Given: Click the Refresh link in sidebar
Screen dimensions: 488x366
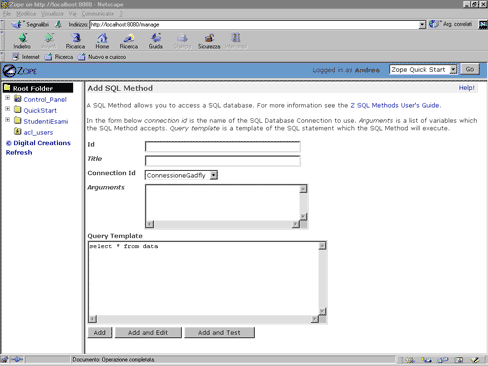Looking at the screenshot, I should (x=19, y=152).
